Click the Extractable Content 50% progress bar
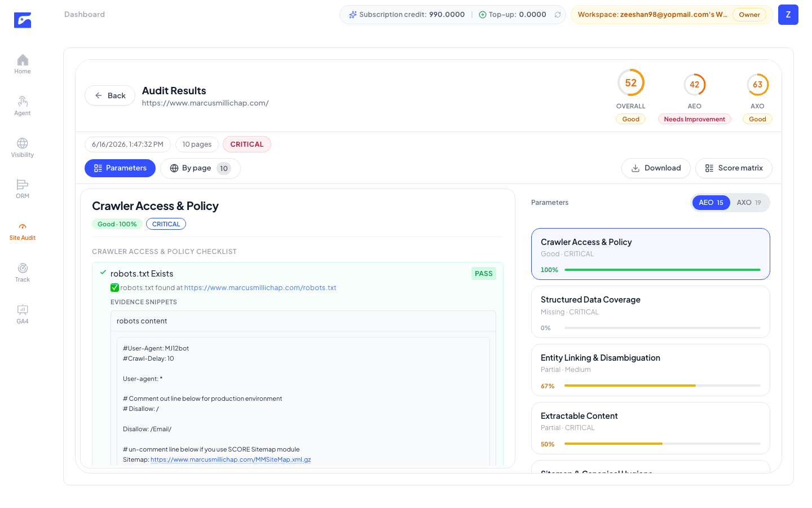Screen dimensions: 812x508 point(663,444)
